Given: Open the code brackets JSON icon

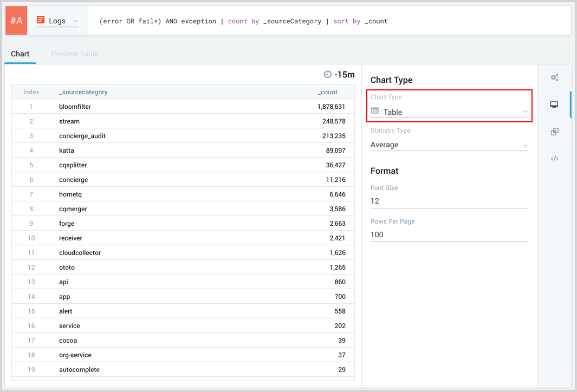Looking at the screenshot, I should (554, 159).
